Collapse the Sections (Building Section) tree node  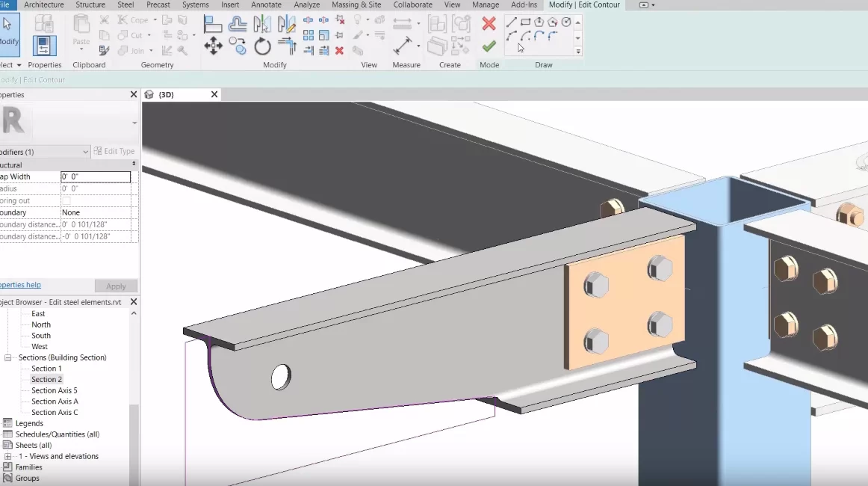(x=8, y=358)
